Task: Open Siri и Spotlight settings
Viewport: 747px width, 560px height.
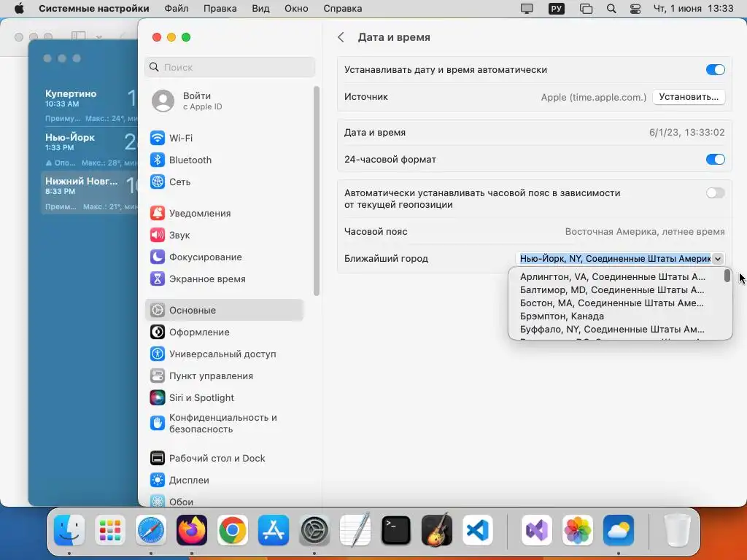Action: click(x=225, y=398)
